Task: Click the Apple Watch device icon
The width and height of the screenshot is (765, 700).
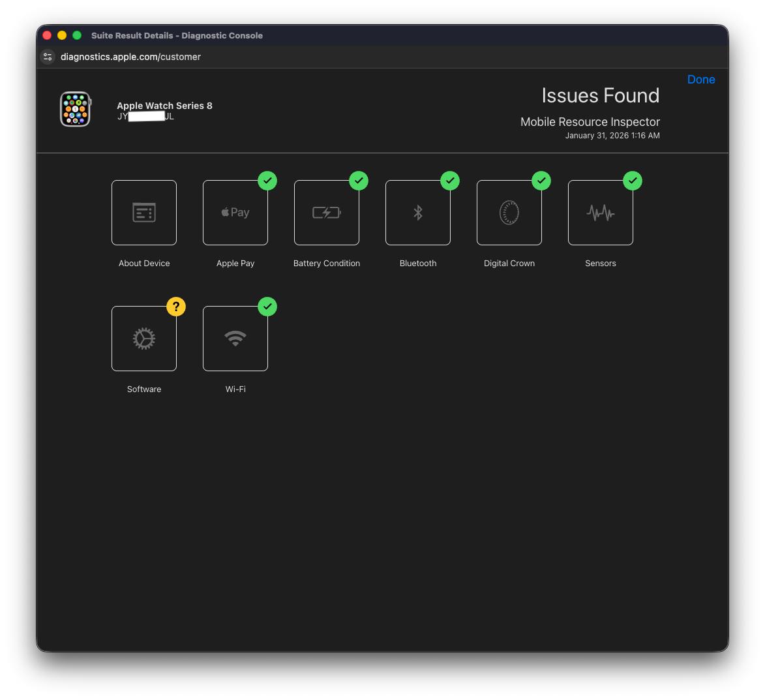Action: click(75, 110)
